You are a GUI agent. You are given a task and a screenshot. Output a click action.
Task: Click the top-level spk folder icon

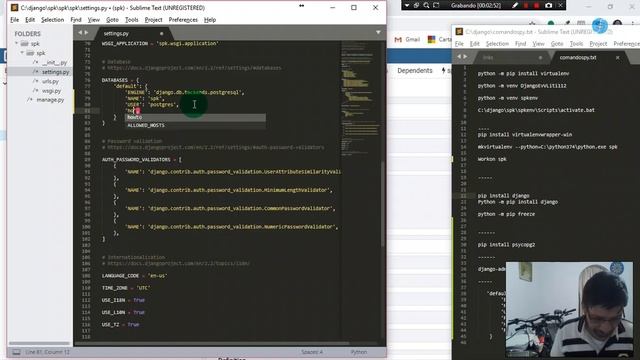[24, 43]
